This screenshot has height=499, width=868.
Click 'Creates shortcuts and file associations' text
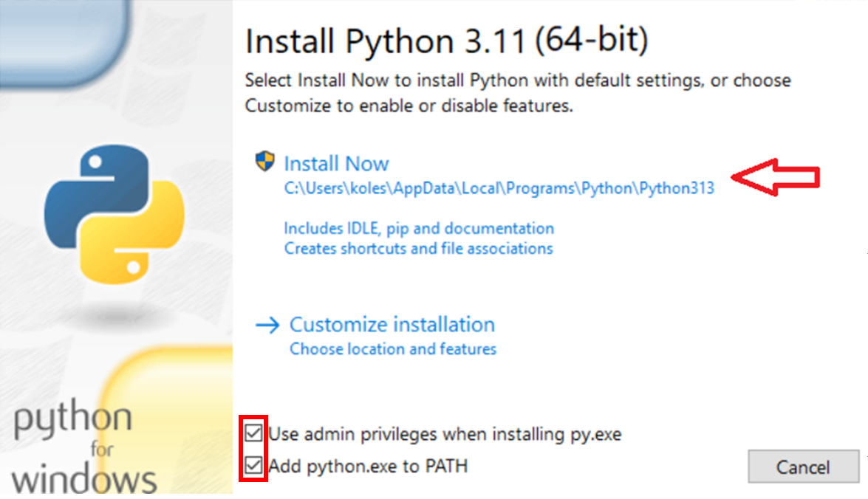coord(418,249)
